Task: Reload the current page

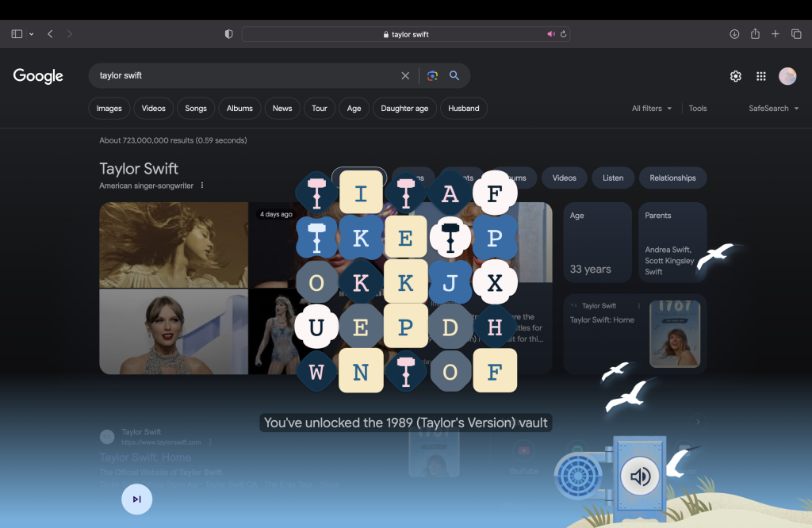Action: click(x=564, y=34)
